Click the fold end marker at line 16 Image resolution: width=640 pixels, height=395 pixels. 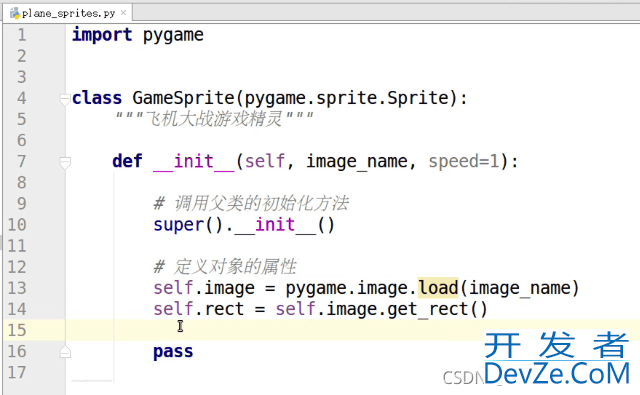tap(65, 352)
